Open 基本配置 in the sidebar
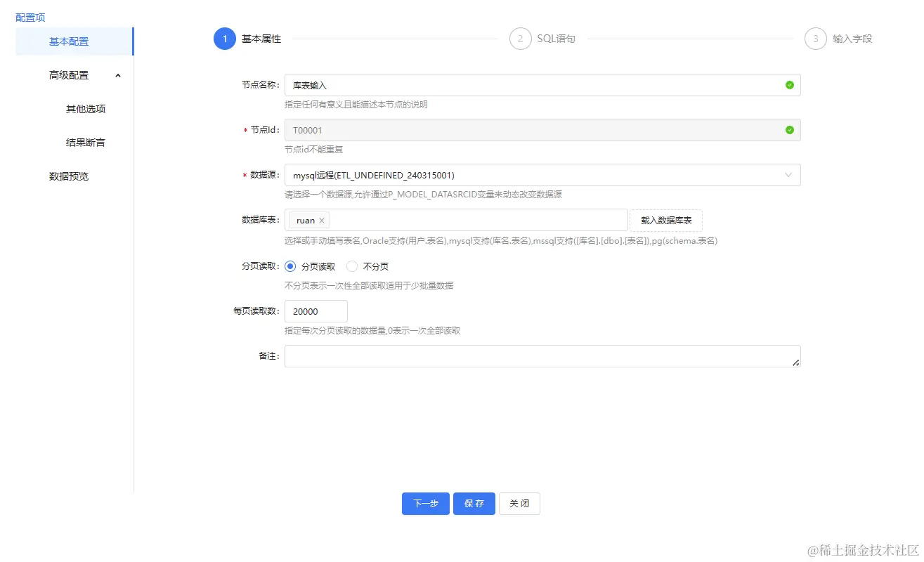This screenshot has width=924, height=562. (74, 41)
